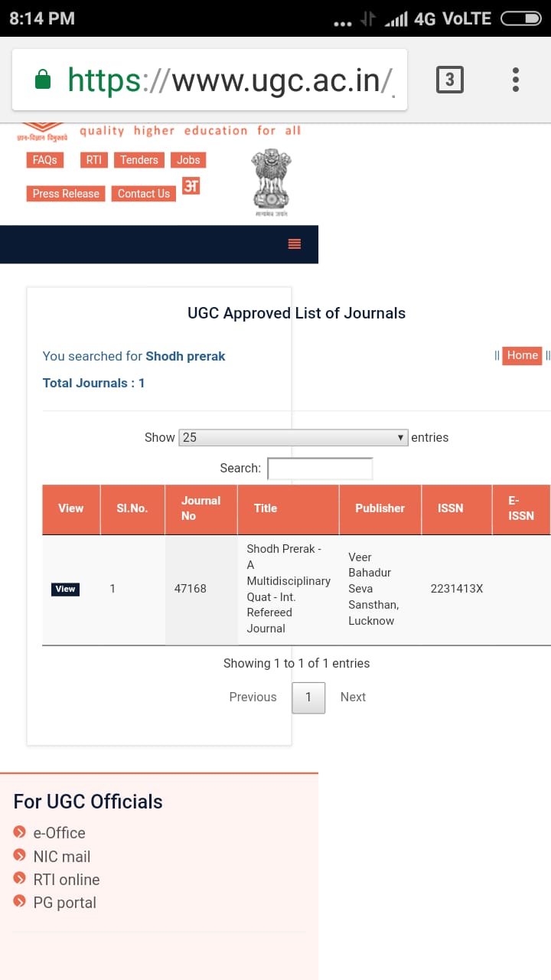Viewport: 551px width, 980px height.
Task: Open the tab switcher showing 3 tabs
Action: (449, 80)
